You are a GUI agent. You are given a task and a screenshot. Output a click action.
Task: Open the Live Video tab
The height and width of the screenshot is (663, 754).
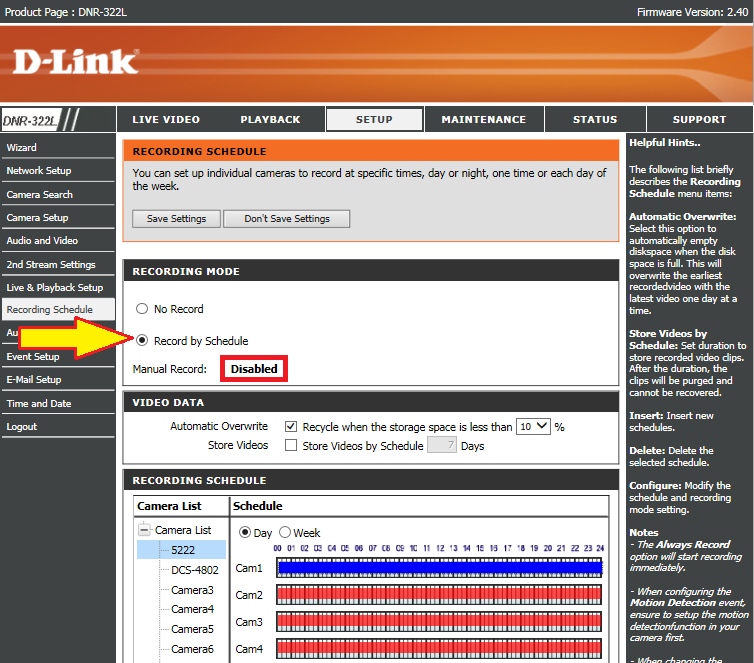pos(166,120)
